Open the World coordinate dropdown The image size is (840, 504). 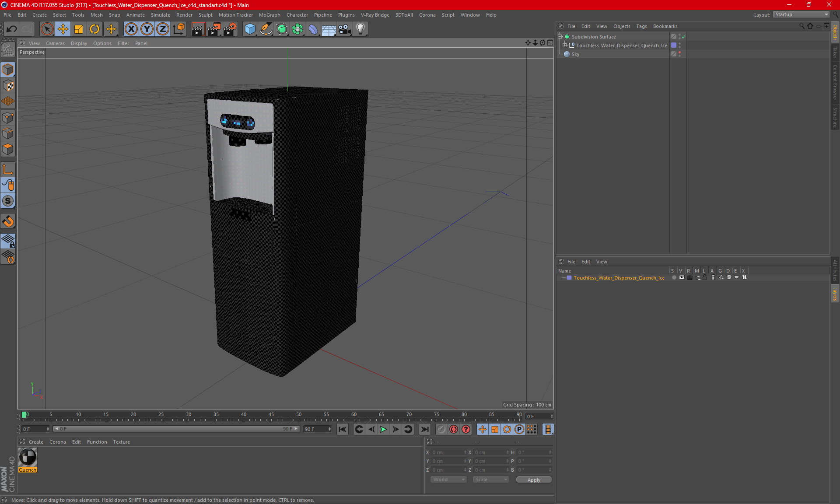pyautogui.click(x=449, y=480)
